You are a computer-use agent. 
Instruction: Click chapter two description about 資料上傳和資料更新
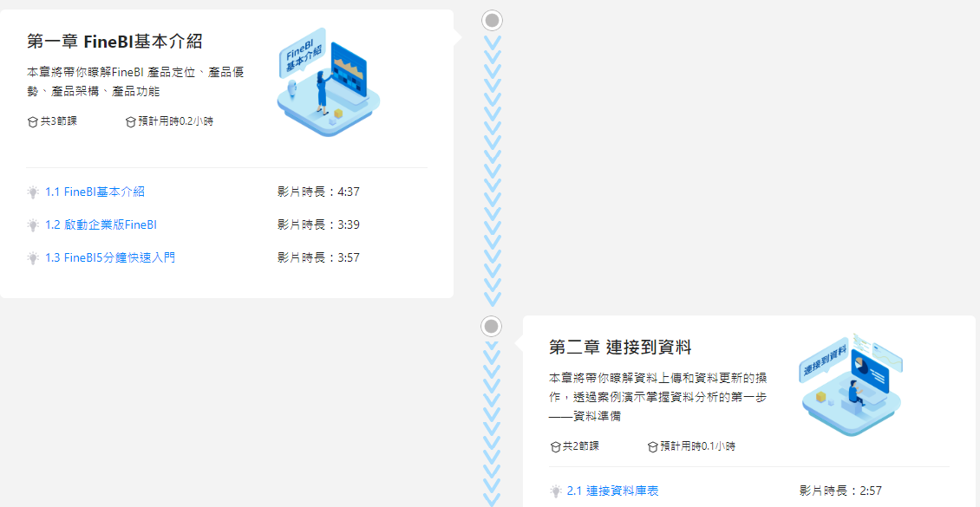pyautogui.click(x=658, y=396)
